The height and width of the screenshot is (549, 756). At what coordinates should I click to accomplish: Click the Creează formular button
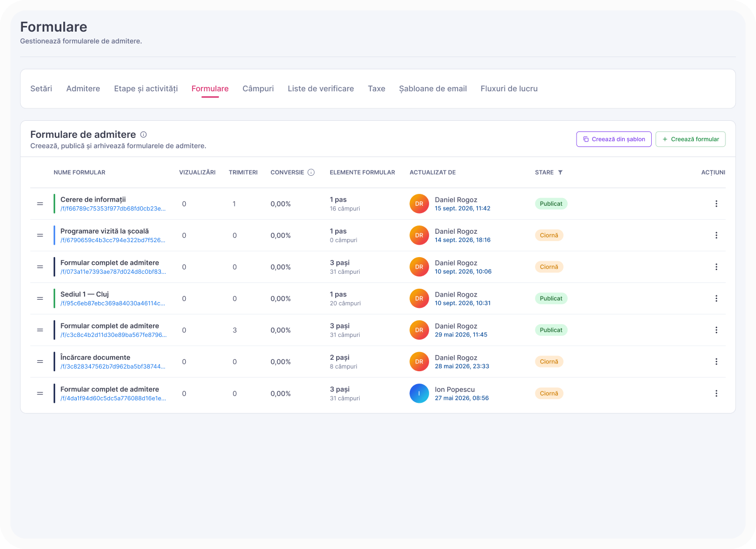coord(691,139)
